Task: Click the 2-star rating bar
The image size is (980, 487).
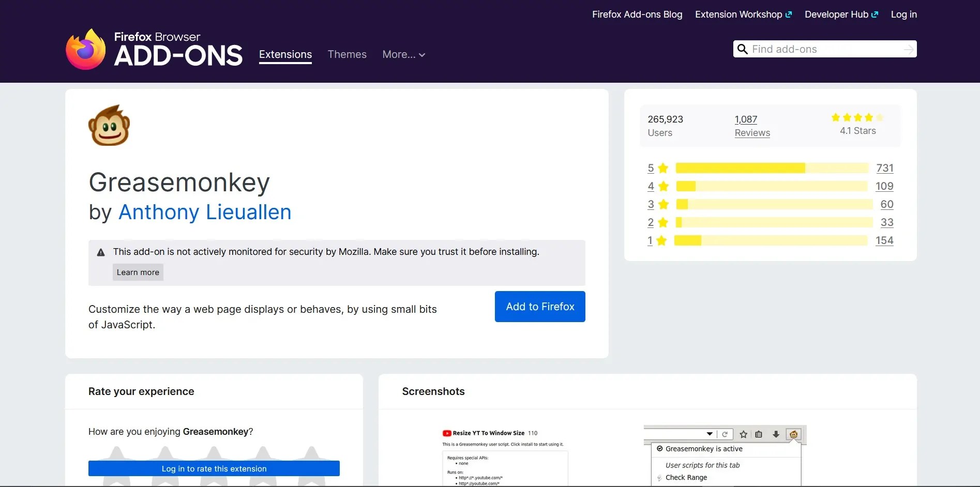Action: click(x=774, y=222)
